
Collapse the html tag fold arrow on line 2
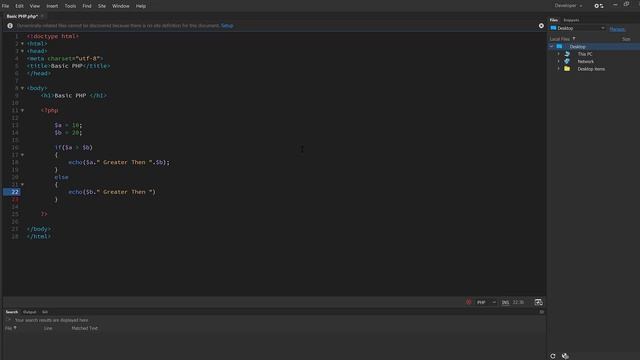pos(22,44)
